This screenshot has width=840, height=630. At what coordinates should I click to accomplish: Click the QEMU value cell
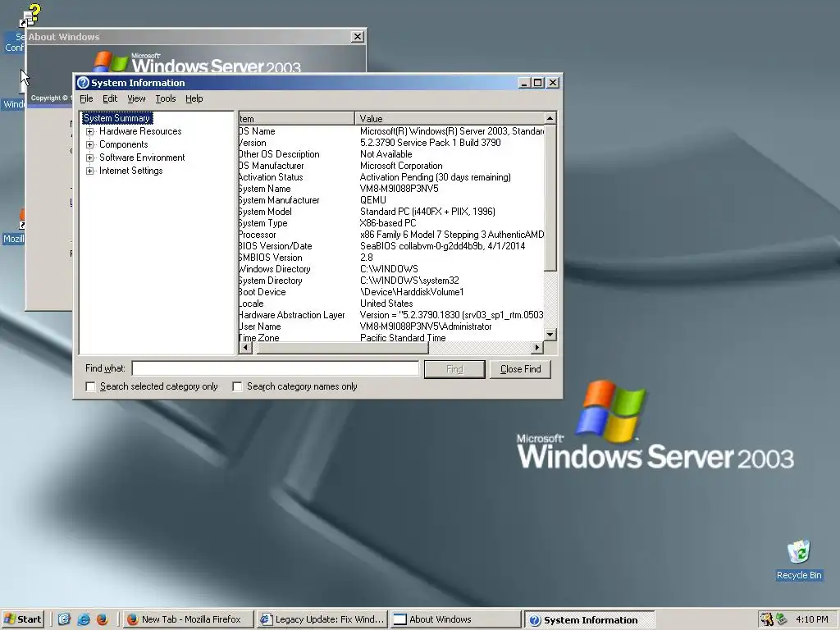(x=373, y=200)
